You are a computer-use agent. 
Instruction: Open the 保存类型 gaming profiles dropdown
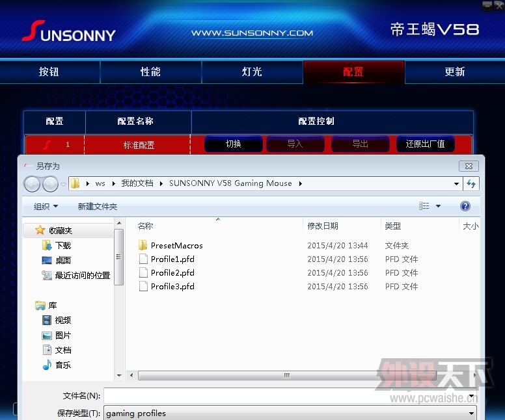click(x=290, y=413)
